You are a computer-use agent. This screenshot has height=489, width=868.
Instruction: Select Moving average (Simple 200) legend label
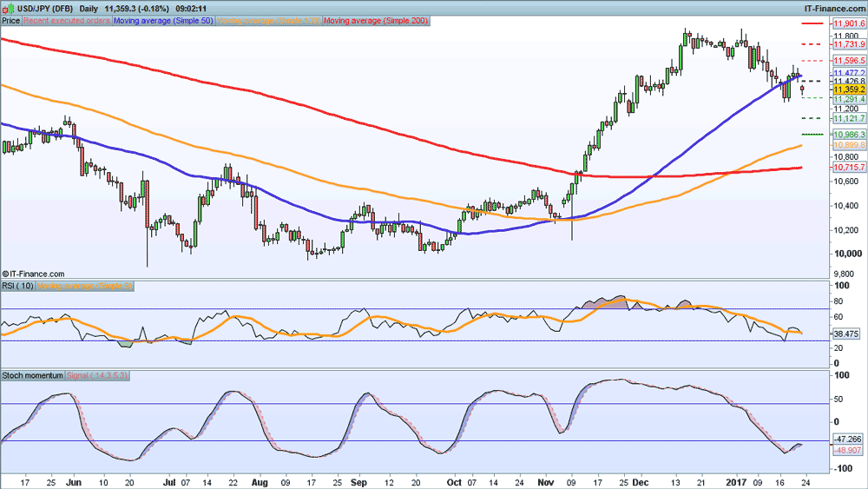pos(376,21)
